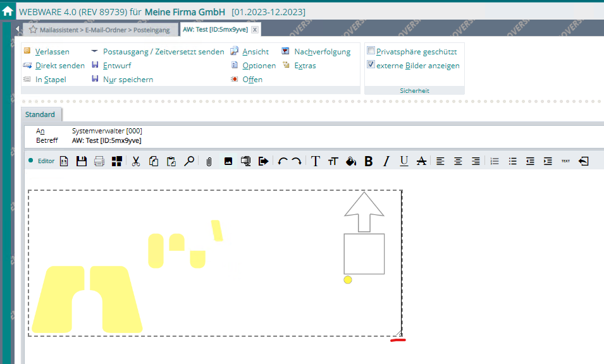The image size is (604, 364).
Task: Attach a file with the paperclip icon
Action: tap(208, 161)
